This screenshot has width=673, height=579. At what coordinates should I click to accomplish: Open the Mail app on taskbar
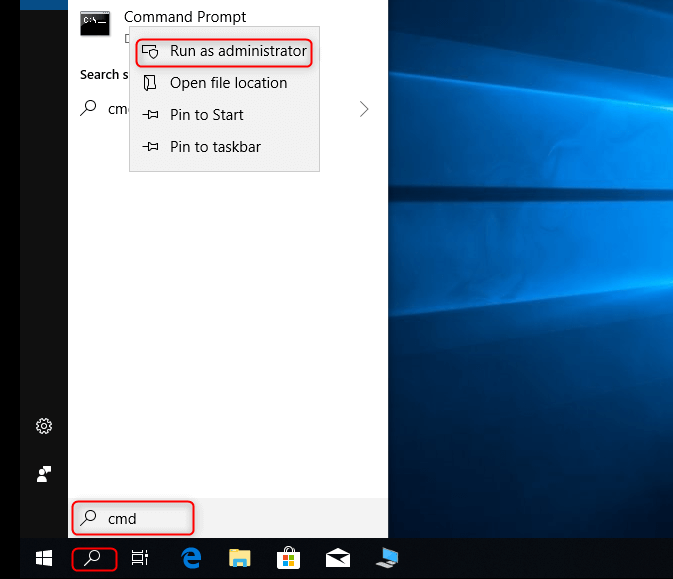[338, 558]
